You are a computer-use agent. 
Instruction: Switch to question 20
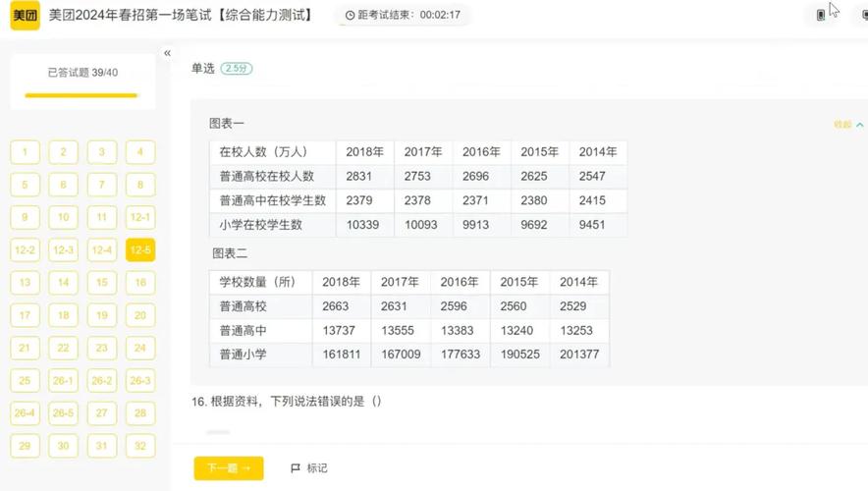pyautogui.click(x=140, y=315)
